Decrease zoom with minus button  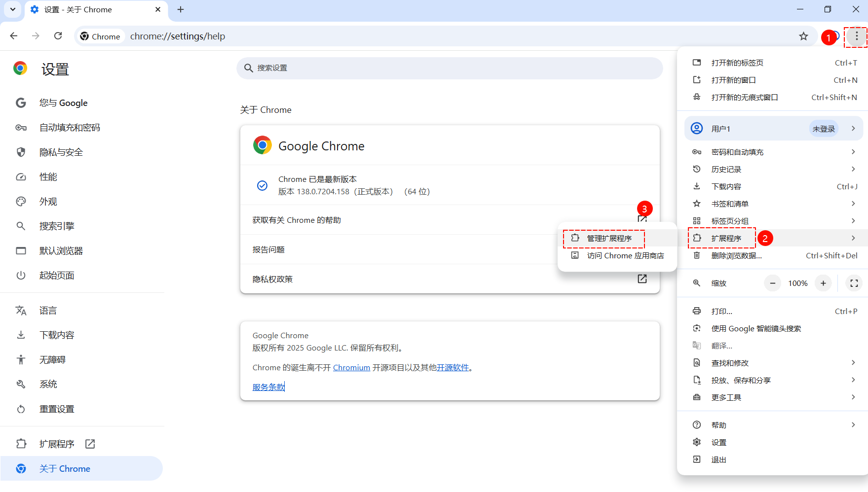click(x=772, y=283)
